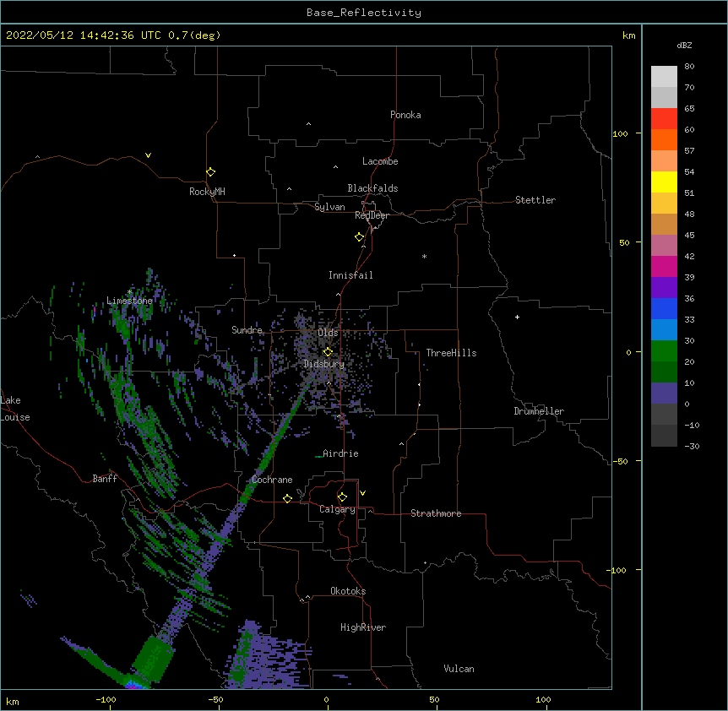Click the Okotoks label

[x=348, y=591]
